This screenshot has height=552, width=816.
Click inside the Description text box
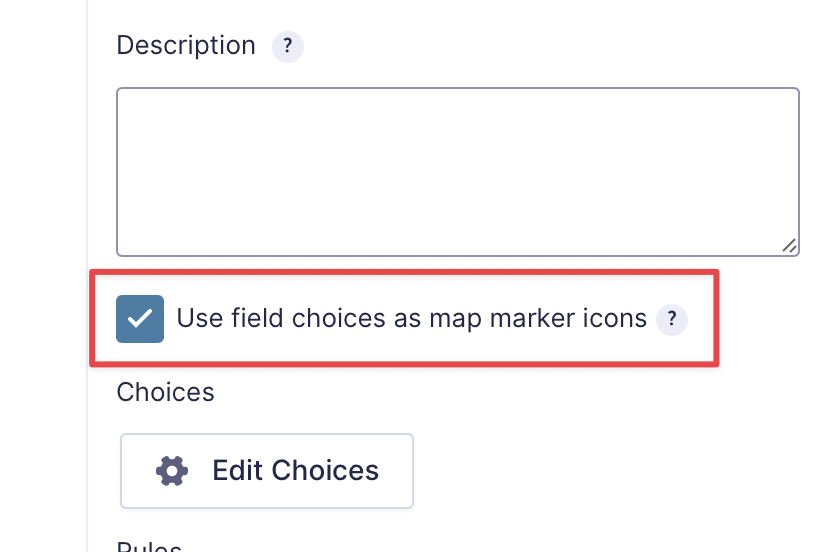tap(457, 172)
